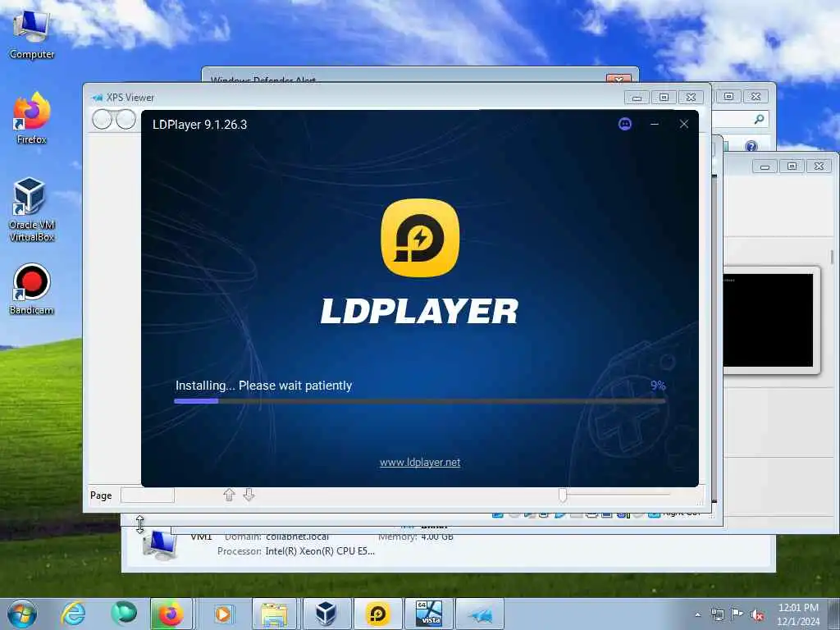
Task: Go to next page with down arrow
Action: click(249, 495)
